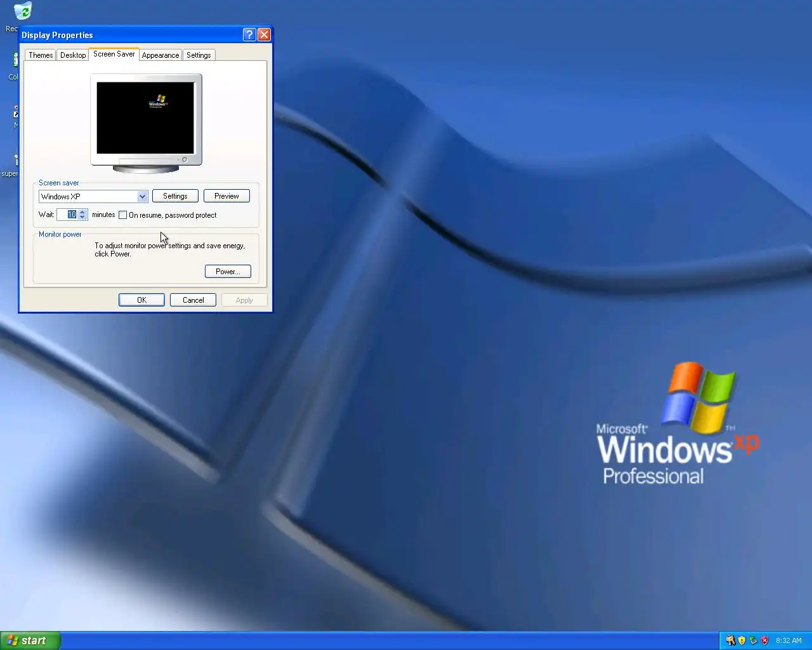Enable On resume, password protect checkbox
This screenshot has width=812, height=650.
(123, 215)
